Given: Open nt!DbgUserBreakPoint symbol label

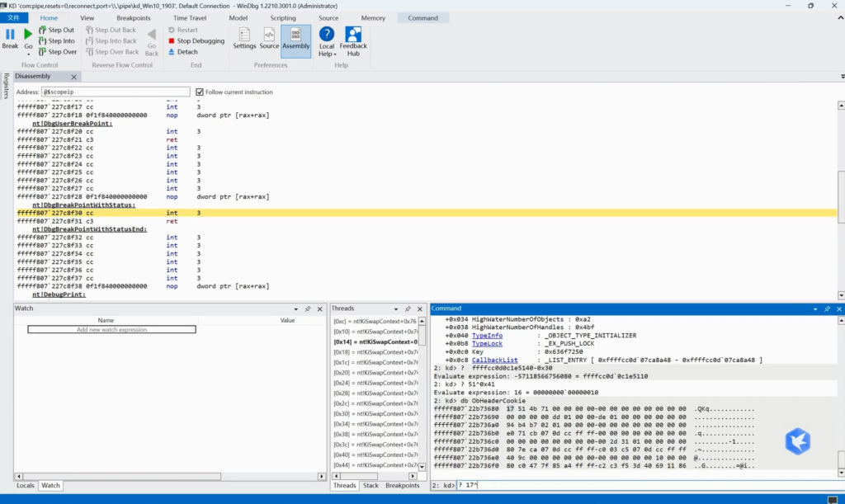Looking at the screenshot, I should 73,123.
